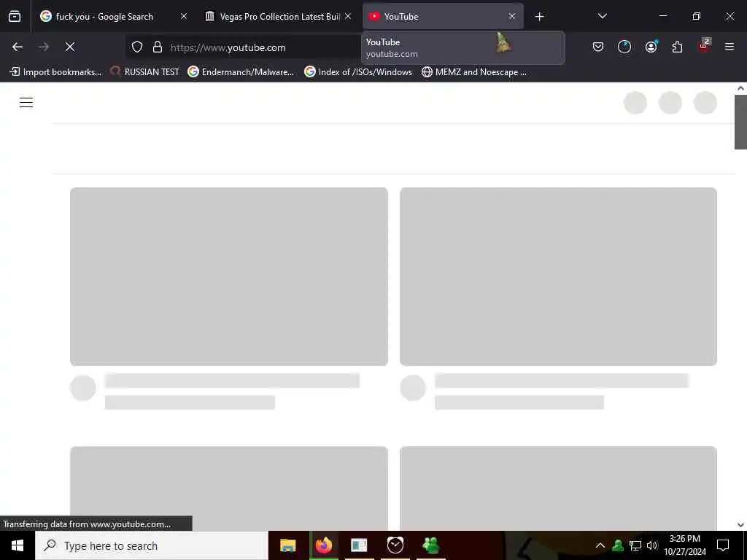Image resolution: width=747 pixels, height=560 pixels.
Task: Open Import bookmarks bookmark
Action: [55, 72]
